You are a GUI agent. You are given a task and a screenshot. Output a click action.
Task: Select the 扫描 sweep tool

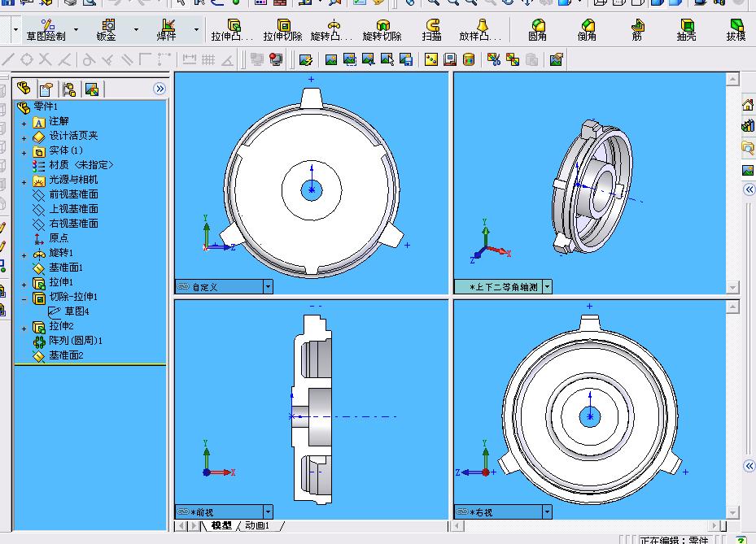coord(431,30)
